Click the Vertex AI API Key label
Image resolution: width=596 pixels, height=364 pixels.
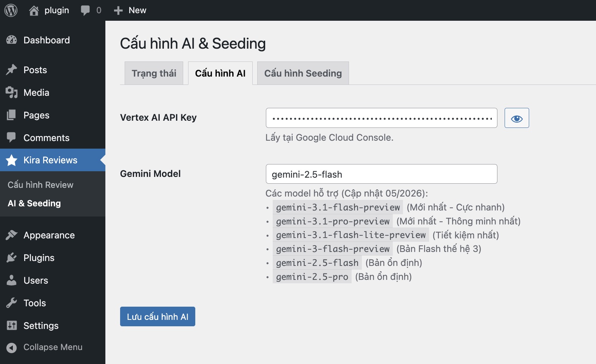(158, 118)
